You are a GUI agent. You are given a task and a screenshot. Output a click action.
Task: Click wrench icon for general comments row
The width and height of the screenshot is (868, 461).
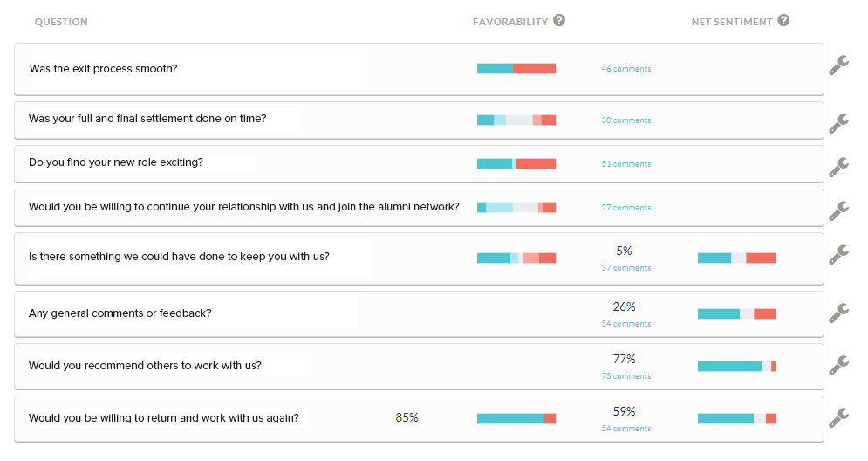click(x=838, y=312)
